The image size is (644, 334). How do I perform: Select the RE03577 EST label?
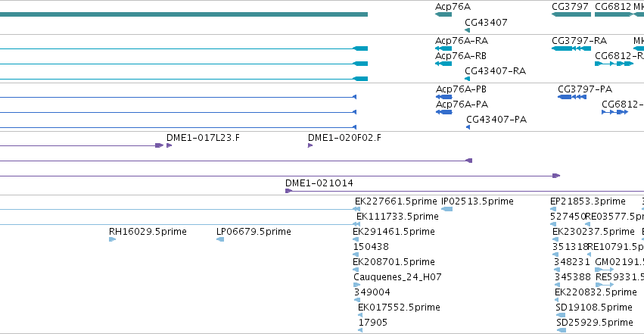614,217
